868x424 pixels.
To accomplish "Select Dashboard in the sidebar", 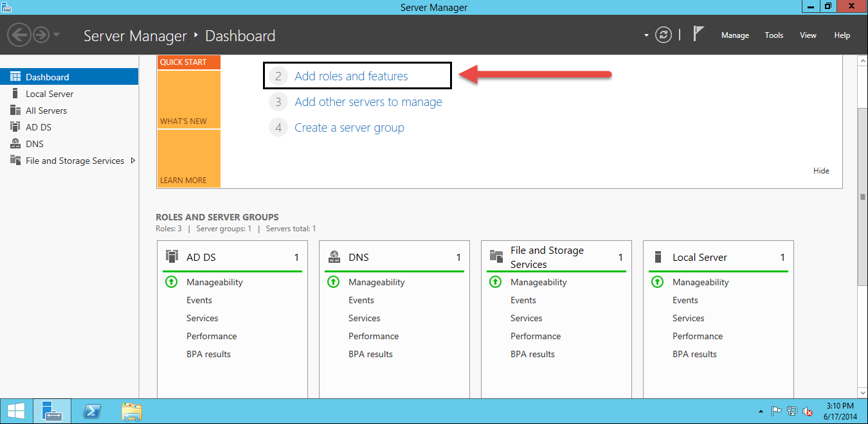I will click(69, 76).
